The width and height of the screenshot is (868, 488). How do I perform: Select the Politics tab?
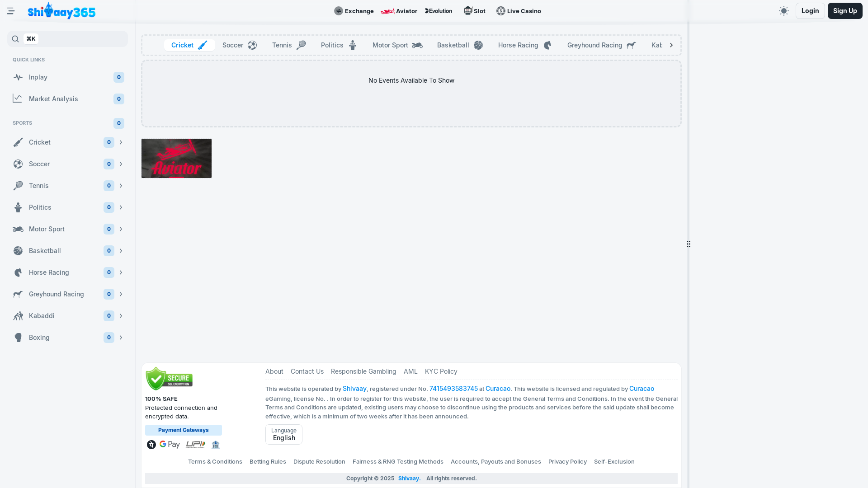coord(339,45)
